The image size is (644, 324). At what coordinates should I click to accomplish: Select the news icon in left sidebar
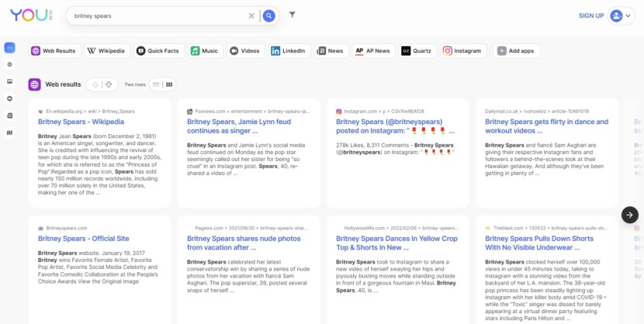click(x=10, y=115)
